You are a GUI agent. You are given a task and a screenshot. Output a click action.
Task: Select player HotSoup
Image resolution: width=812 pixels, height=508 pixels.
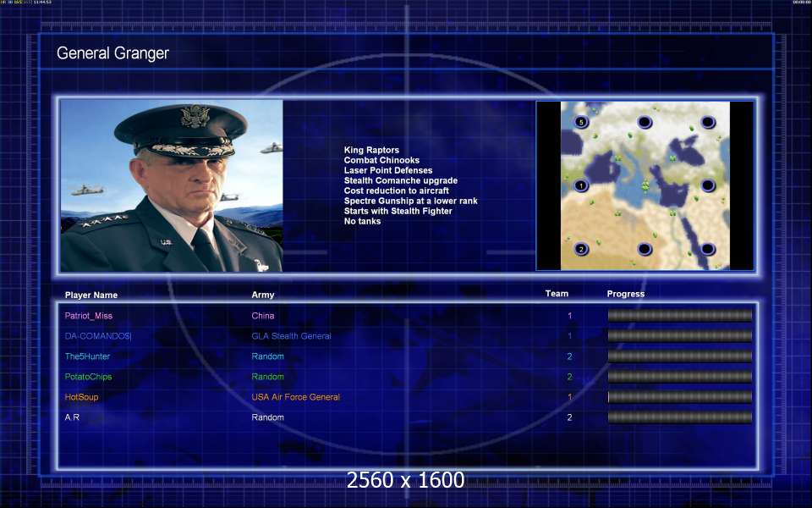pyautogui.click(x=81, y=397)
